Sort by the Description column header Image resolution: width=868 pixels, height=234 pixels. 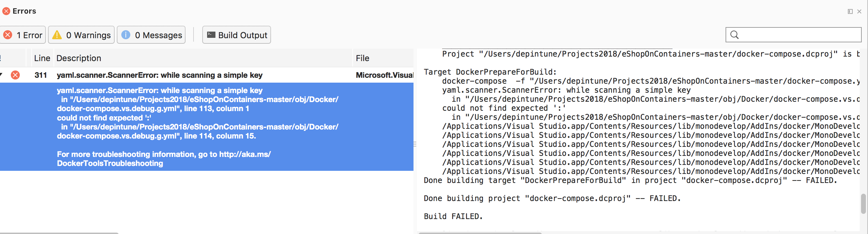click(x=79, y=58)
